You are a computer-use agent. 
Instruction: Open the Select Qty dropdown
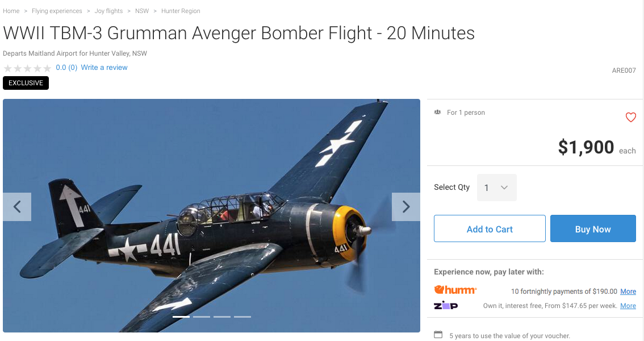click(x=496, y=188)
